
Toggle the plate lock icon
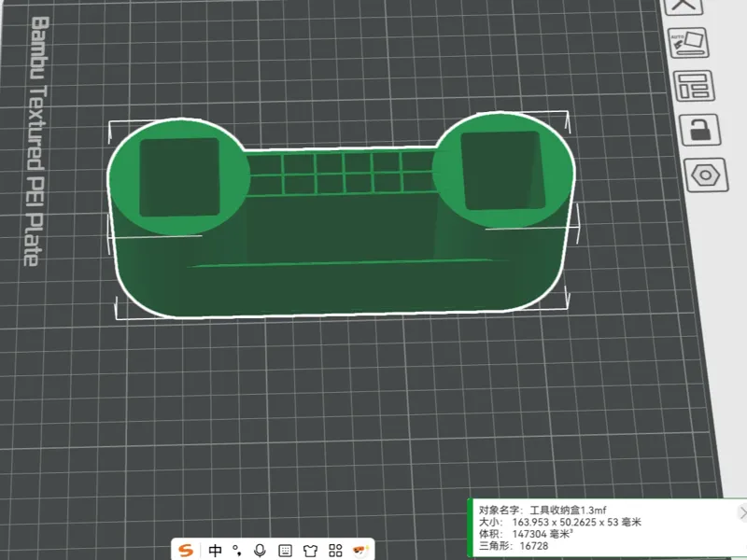coord(699,130)
